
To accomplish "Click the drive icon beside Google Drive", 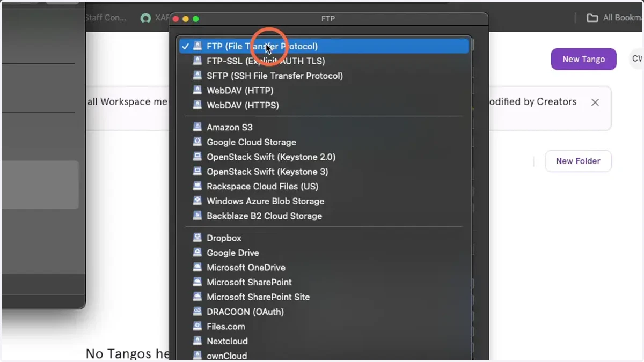I will (197, 253).
